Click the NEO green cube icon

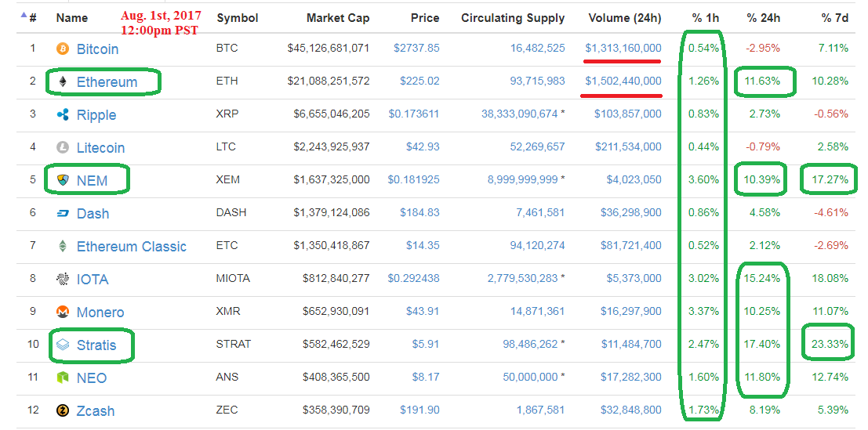coord(63,378)
